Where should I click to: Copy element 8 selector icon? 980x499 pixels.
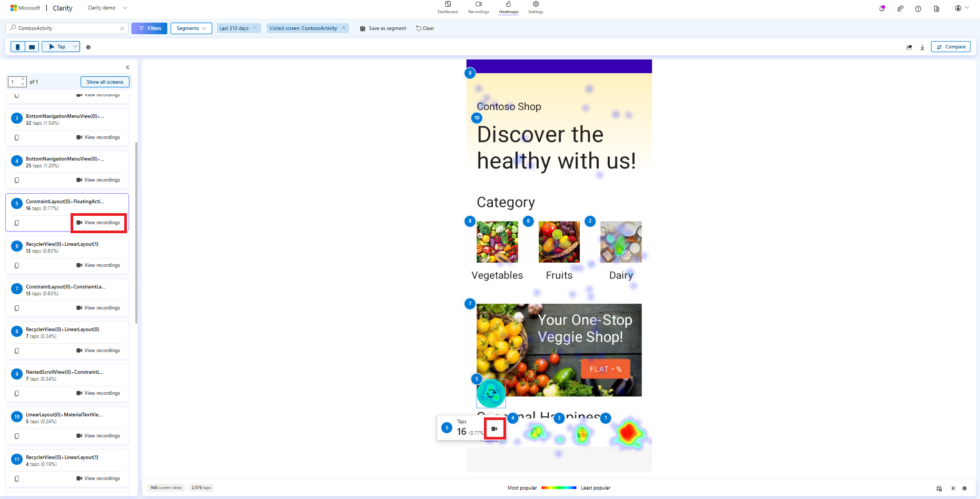pyautogui.click(x=17, y=351)
